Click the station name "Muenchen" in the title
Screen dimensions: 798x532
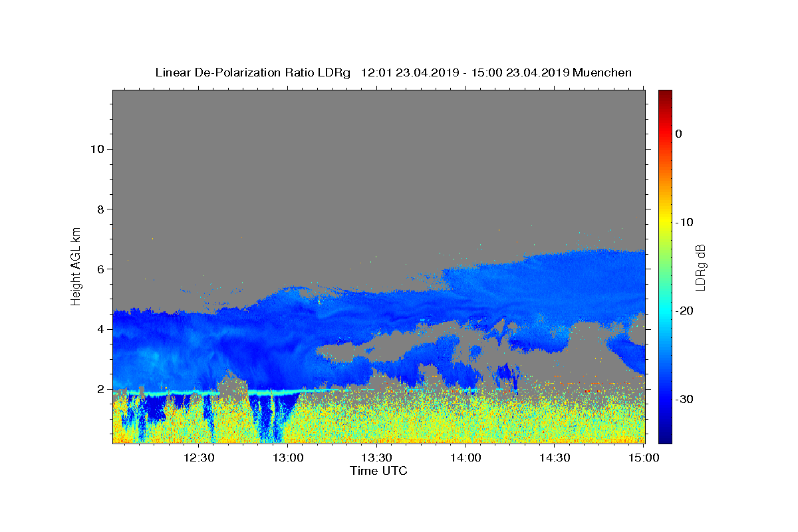[x=602, y=72]
